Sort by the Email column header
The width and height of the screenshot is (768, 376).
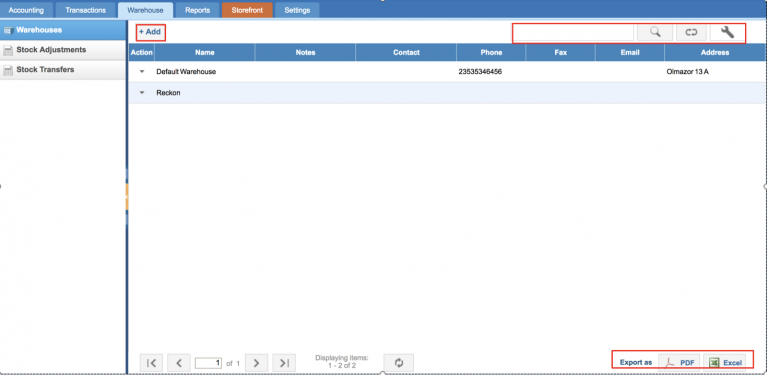[630, 52]
